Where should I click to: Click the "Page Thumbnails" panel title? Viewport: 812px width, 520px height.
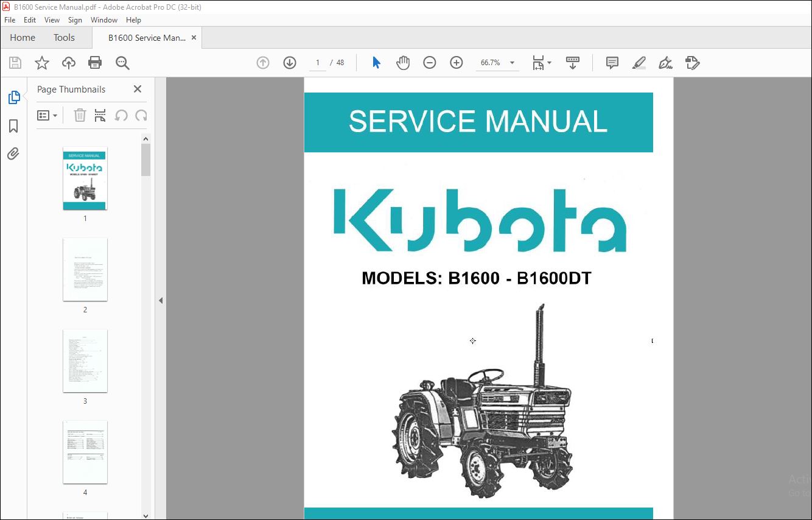point(71,89)
